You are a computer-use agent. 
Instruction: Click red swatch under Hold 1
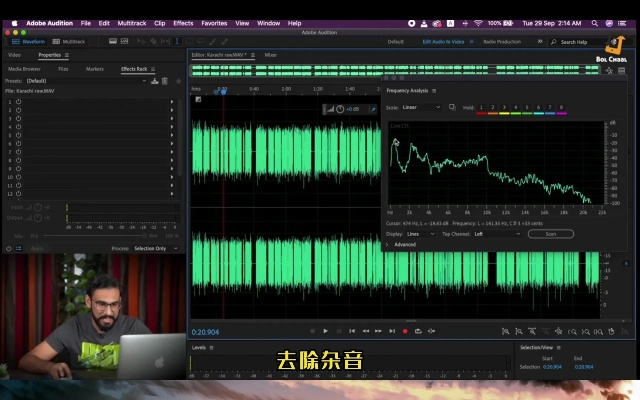[x=481, y=113]
